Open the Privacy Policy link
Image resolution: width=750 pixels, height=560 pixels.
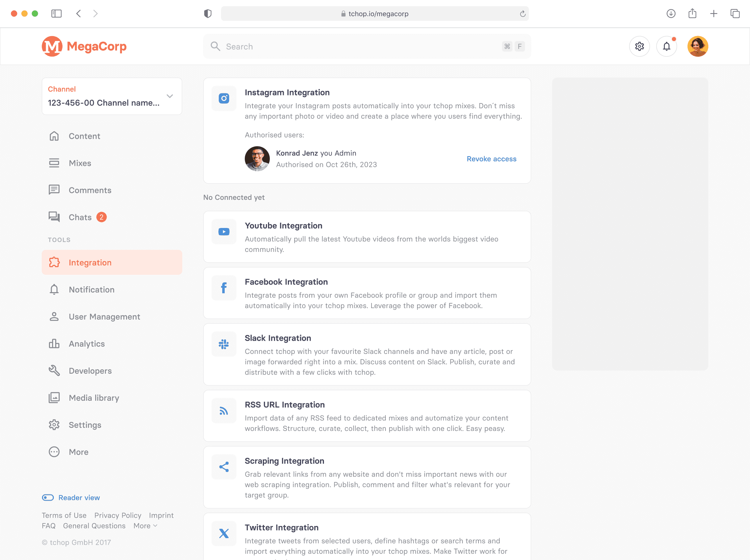(x=118, y=515)
